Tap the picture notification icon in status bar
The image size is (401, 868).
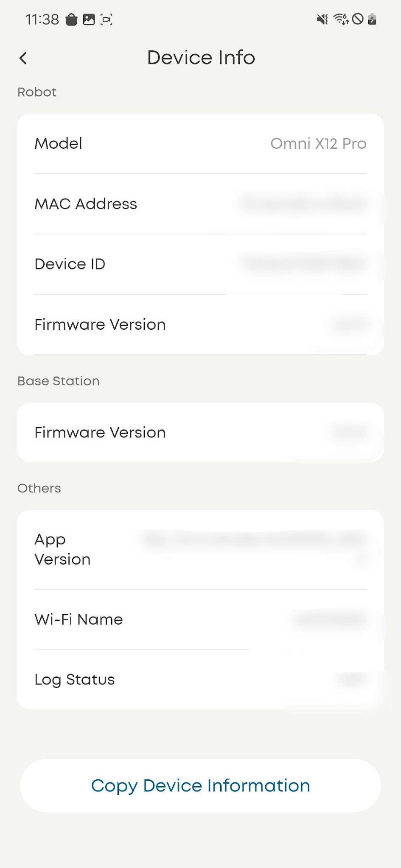pyautogui.click(x=89, y=19)
